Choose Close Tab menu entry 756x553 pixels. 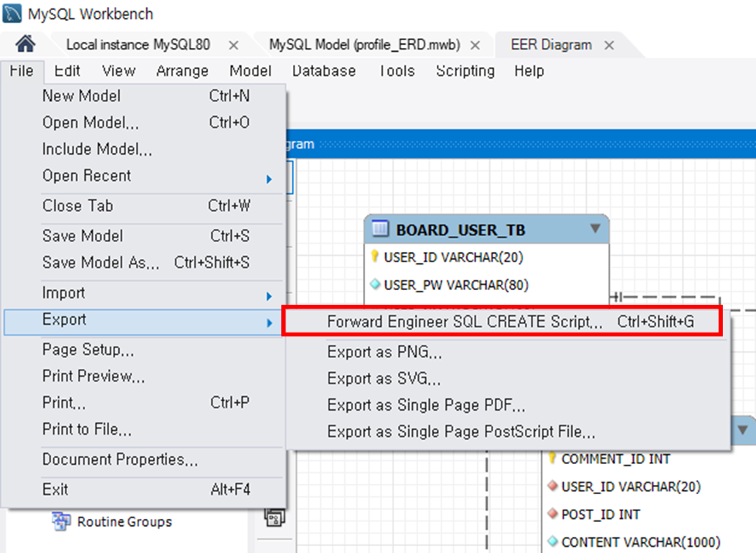coord(144,206)
